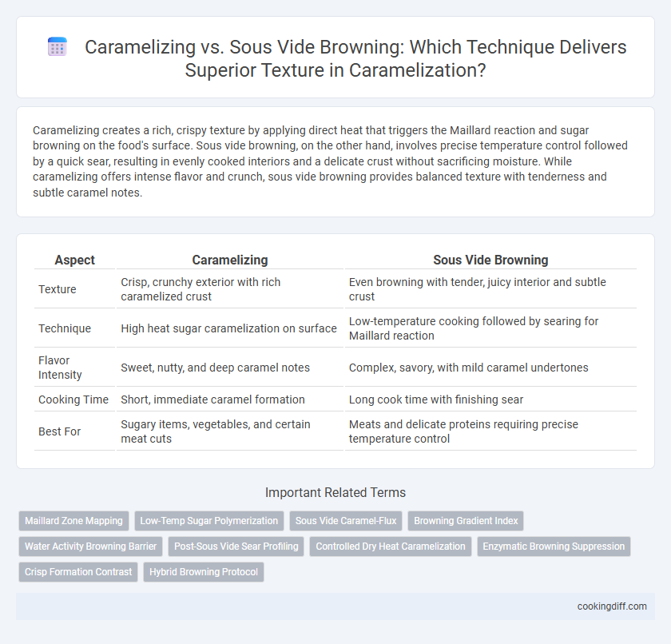Screen dimensions: 671x644
Task: Open the Browning Gradient Index tag
Action: point(466,521)
